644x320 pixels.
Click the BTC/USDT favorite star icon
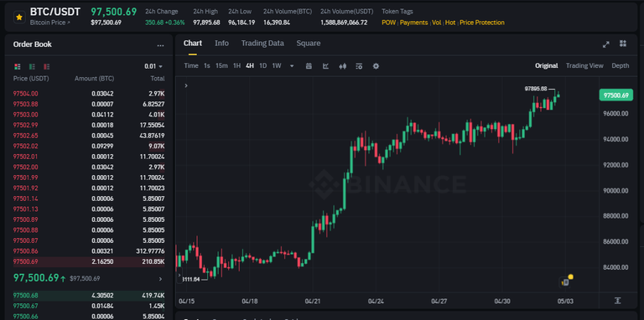point(19,18)
